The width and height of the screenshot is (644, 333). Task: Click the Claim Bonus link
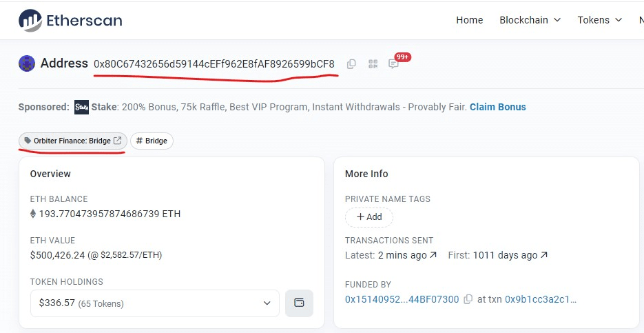click(x=497, y=107)
